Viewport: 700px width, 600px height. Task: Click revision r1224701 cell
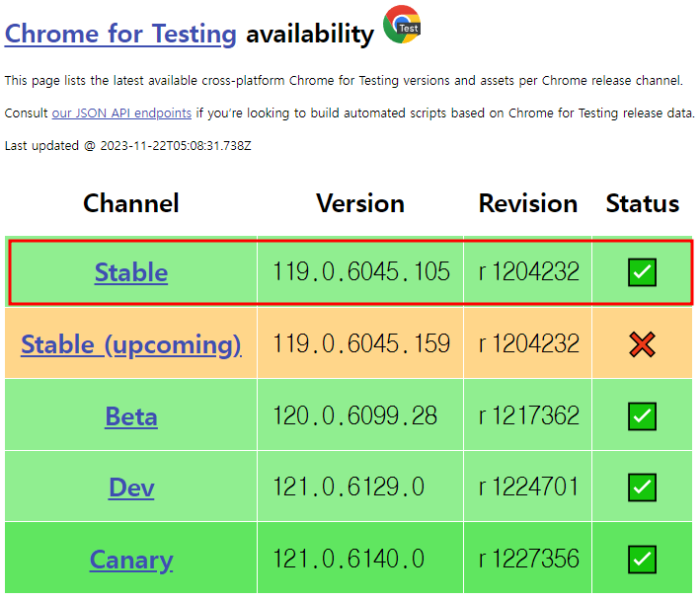click(x=528, y=487)
